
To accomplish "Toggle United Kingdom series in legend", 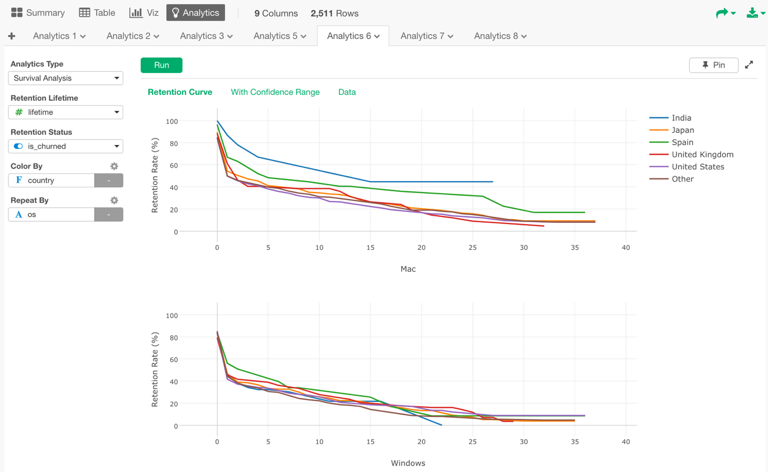I will [702, 155].
